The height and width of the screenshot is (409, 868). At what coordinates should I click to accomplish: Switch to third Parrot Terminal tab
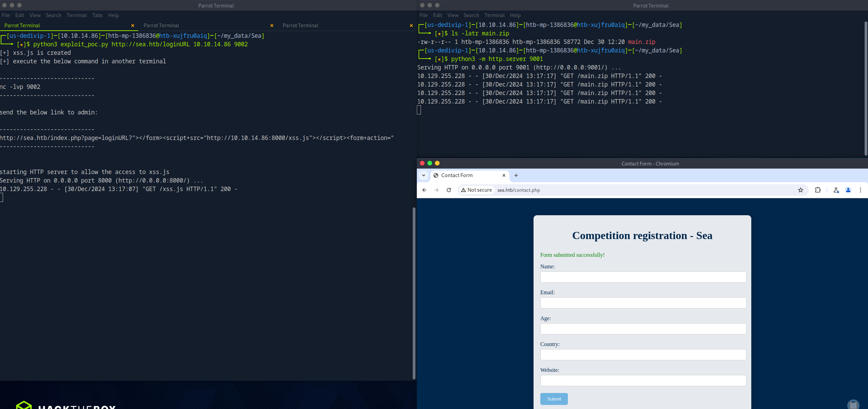click(300, 26)
